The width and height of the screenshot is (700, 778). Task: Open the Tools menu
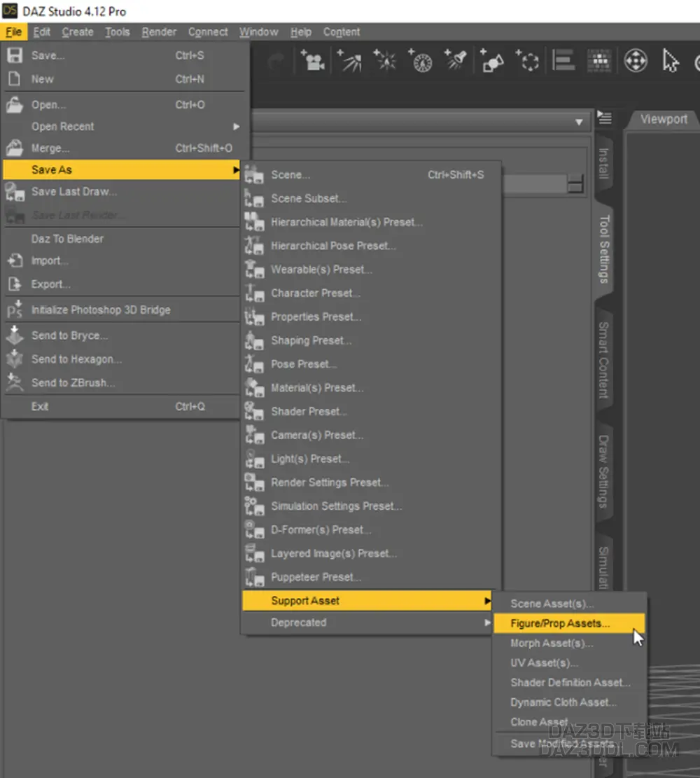[117, 32]
